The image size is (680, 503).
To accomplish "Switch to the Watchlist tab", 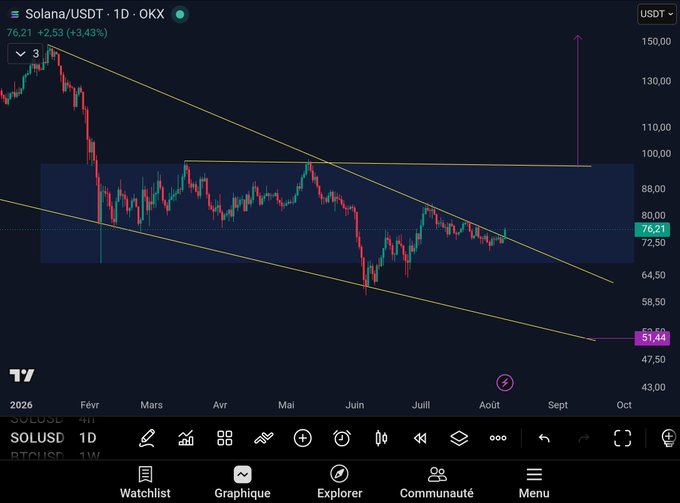I will 145,482.
